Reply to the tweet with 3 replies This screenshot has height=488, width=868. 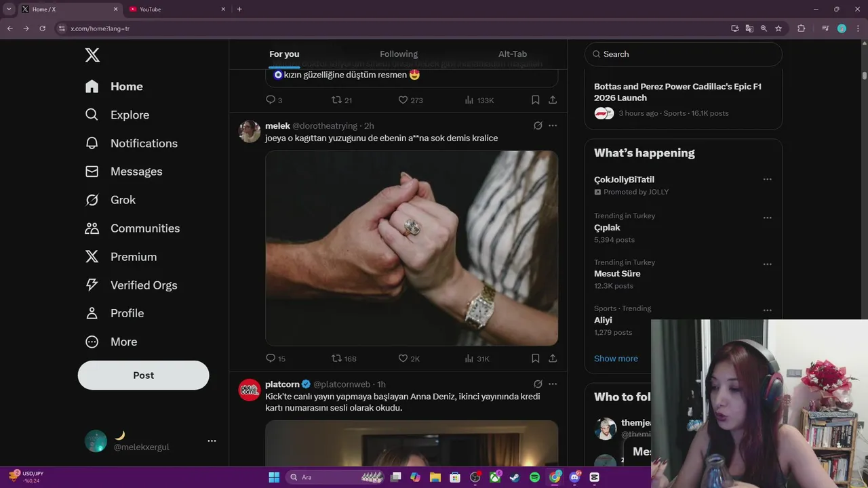point(273,100)
